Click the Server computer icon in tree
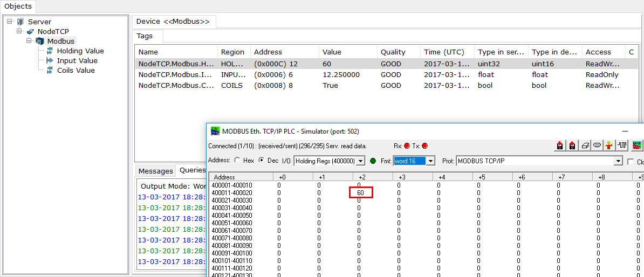 (x=20, y=22)
